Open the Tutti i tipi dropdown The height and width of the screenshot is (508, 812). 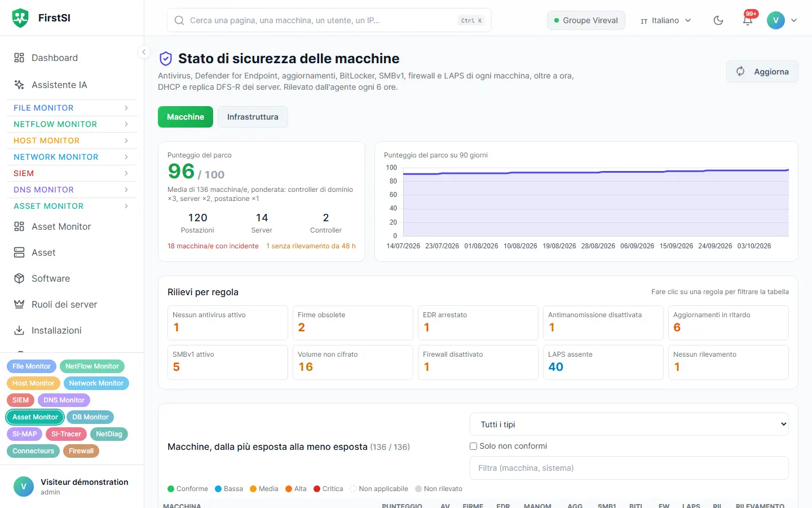629,424
